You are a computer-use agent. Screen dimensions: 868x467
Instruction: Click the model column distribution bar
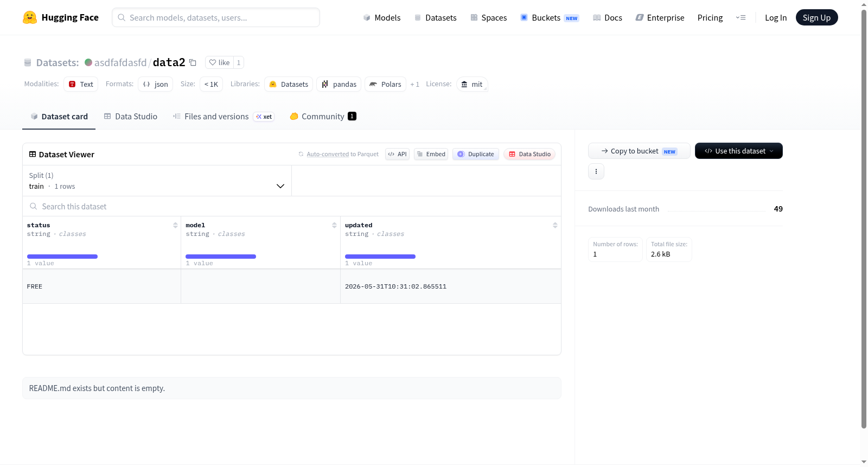click(221, 257)
